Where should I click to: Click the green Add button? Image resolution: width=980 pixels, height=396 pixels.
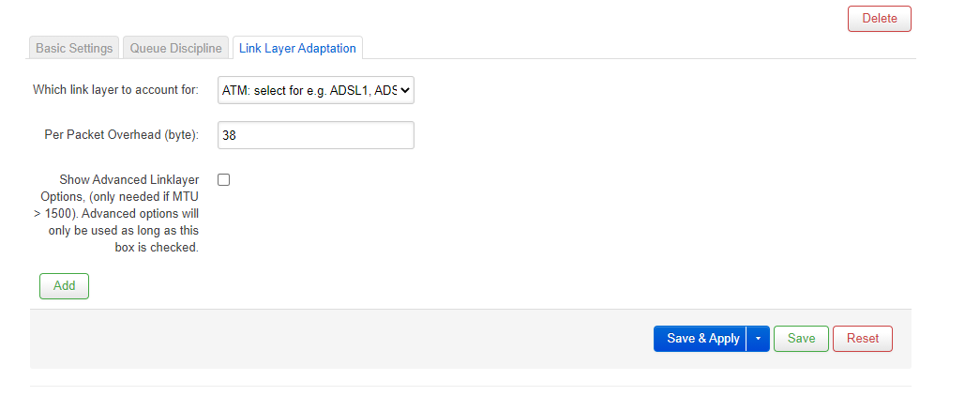pos(65,286)
